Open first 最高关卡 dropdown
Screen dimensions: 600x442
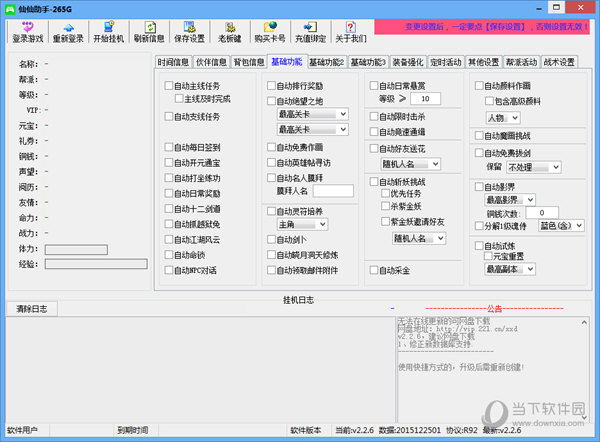click(312, 114)
